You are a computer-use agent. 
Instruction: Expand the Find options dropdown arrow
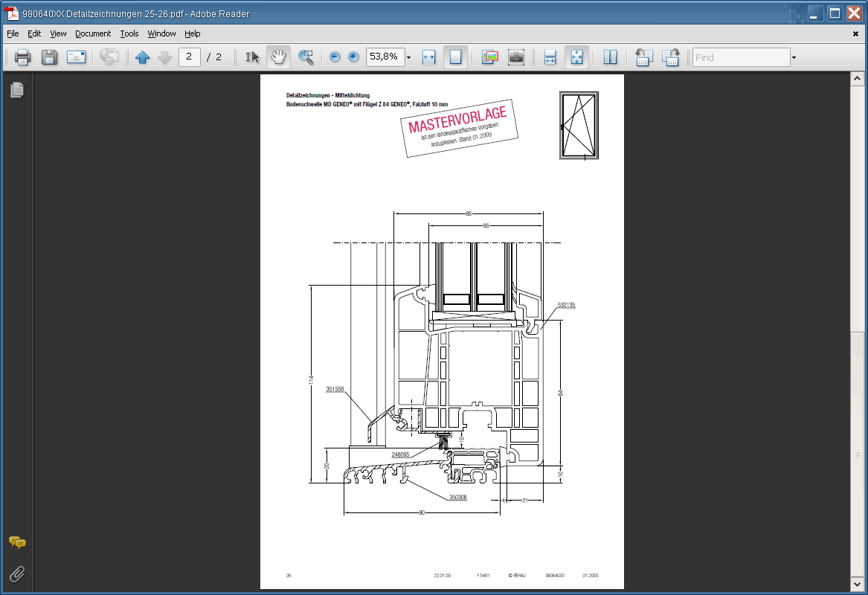pyautogui.click(x=794, y=57)
